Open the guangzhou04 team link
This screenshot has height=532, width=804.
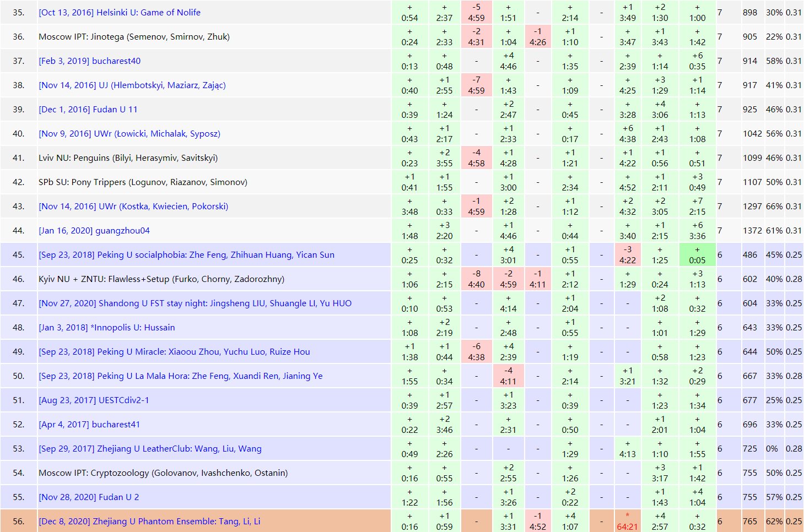[94, 231]
